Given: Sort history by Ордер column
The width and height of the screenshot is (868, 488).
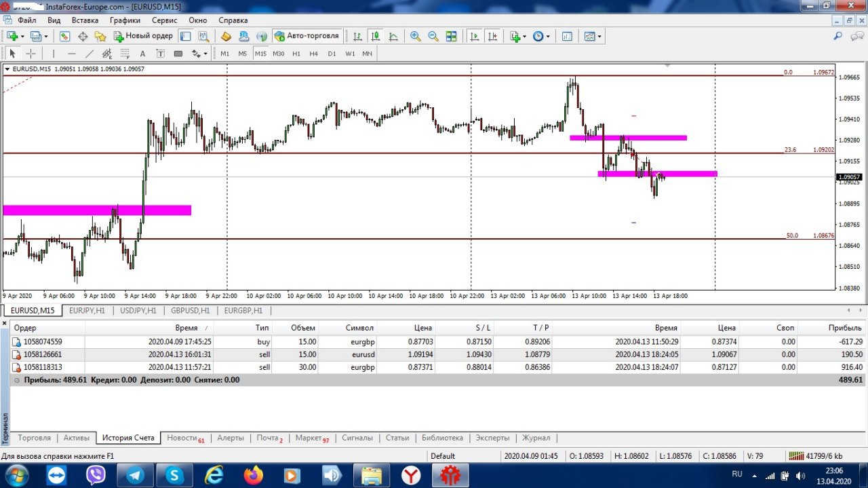Looking at the screenshot, I should pos(49,328).
